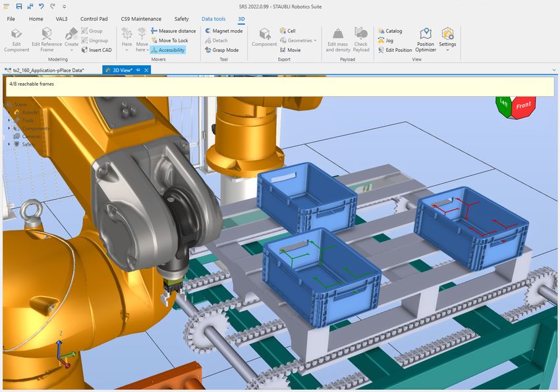This screenshot has height=392, width=560.
Task: Open the Catalog view
Action: [390, 31]
